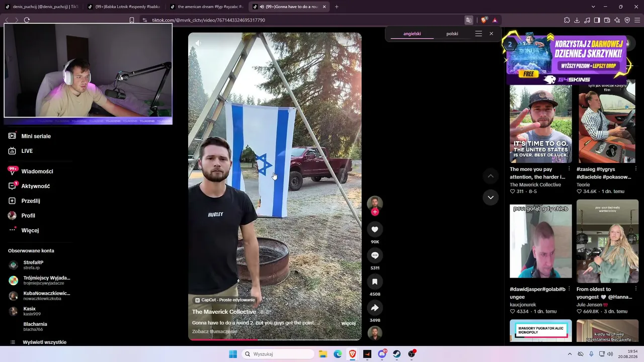This screenshot has height=362, width=644.
Task: Click Zobacz tłumaczenie link
Action: (x=214, y=332)
